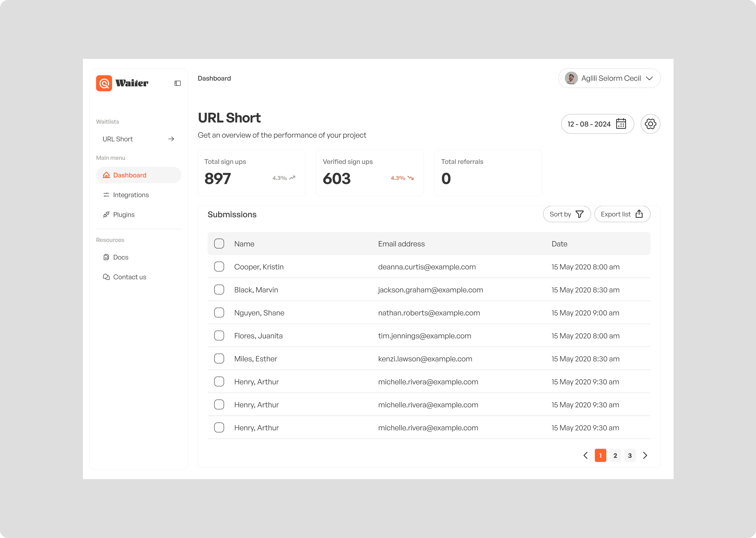756x538 pixels.
Task: Click the Waiter logo icon
Action: point(104,83)
